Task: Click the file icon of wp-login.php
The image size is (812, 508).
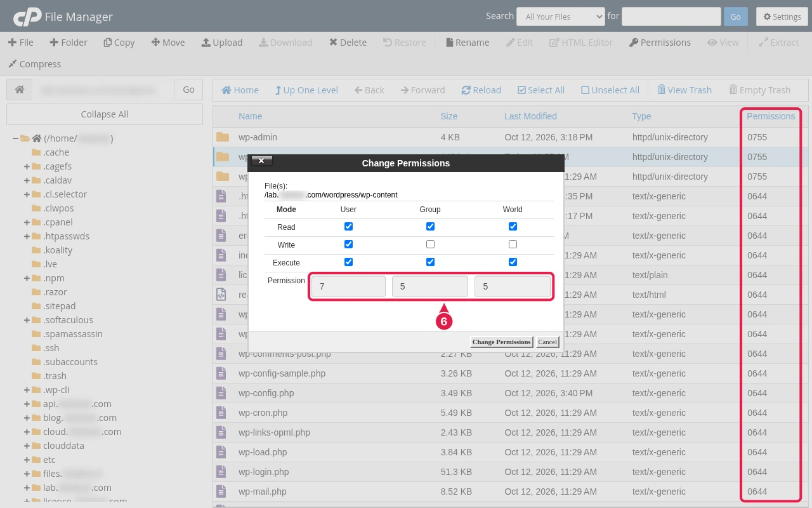Action: [221, 472]
